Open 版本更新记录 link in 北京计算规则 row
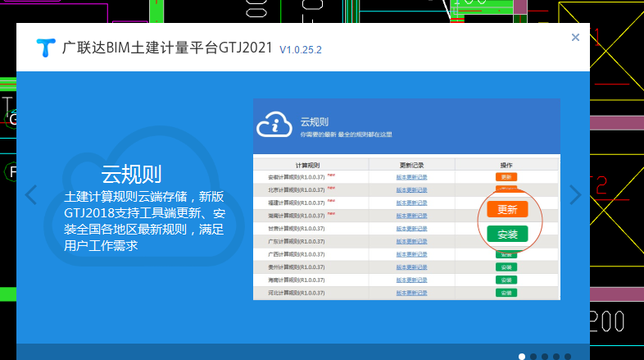644x360 pixels. [411, 190]
